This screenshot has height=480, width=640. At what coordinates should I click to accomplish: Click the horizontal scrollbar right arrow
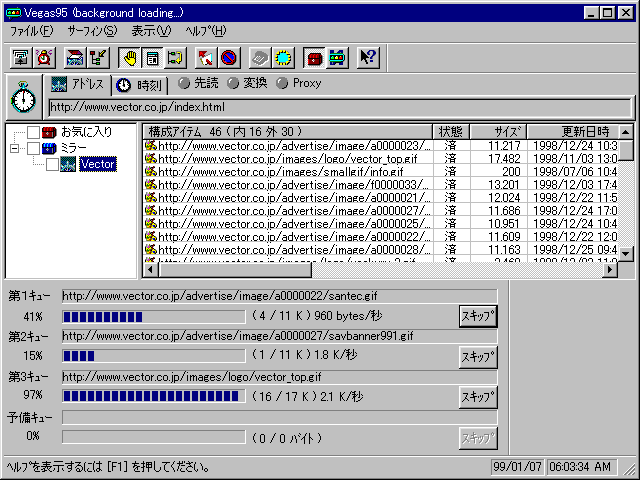coord(610,269)
